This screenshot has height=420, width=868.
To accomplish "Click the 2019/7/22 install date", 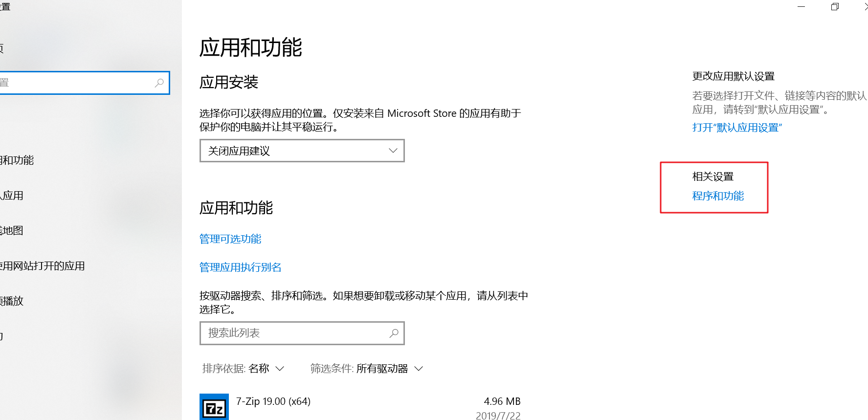I will click(498, 416).
